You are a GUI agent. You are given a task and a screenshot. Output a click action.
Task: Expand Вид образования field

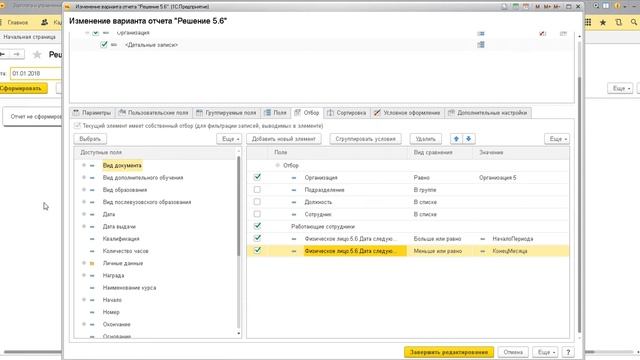pos(84,190)
